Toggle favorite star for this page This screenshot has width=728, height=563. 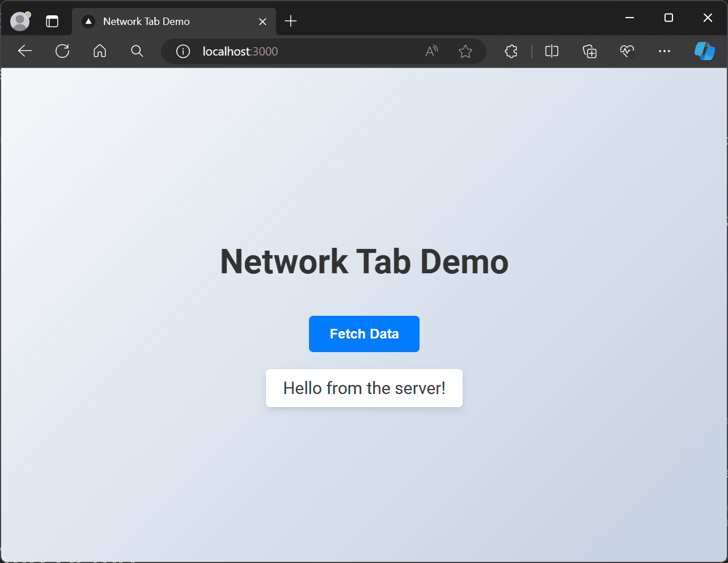465,51
